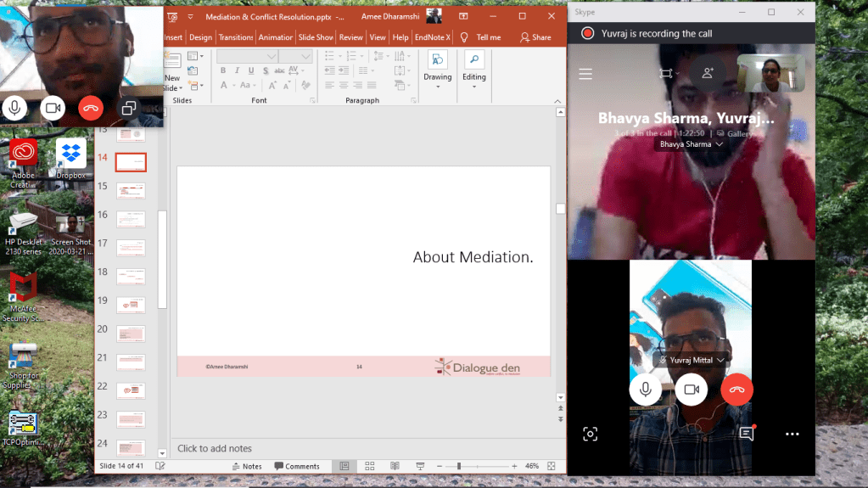Switch PowerPoint to Reading view

click(394, 466)
